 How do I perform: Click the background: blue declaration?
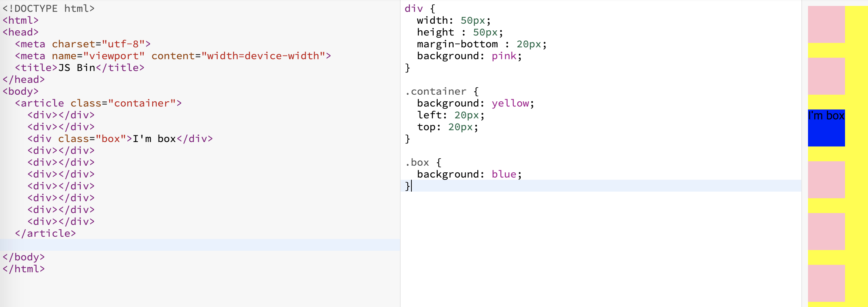[x=470, y=174]
